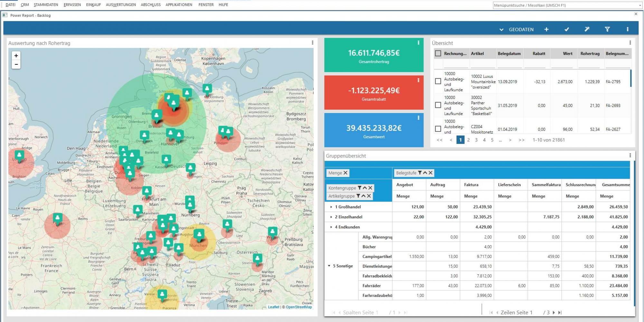
Task: Sort the Artikelgruppe field
Action: (x=363, y=196)
